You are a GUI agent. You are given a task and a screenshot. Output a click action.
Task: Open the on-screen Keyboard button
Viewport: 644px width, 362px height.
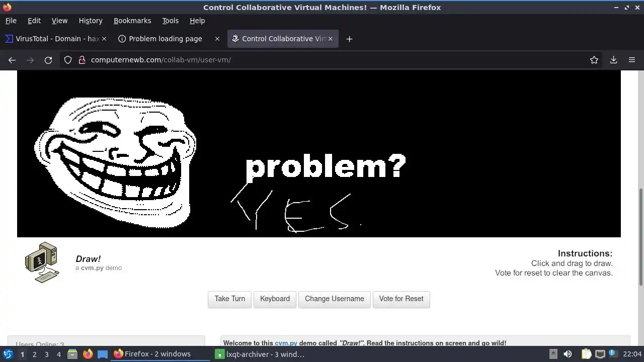(275, 299)
